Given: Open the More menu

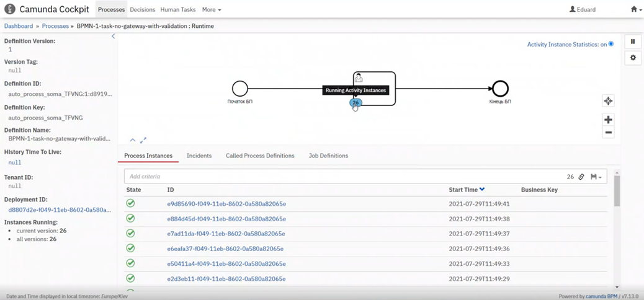Looking at the screenshot, I should [212, 9].
